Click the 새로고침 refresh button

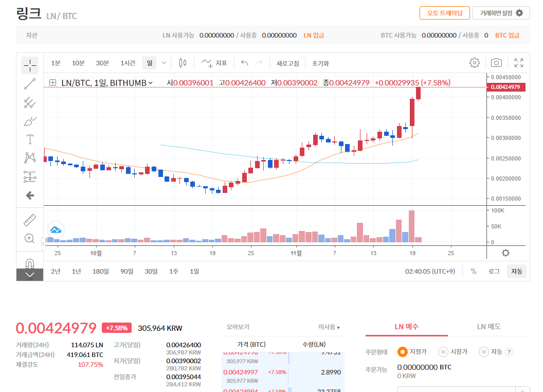287,63
